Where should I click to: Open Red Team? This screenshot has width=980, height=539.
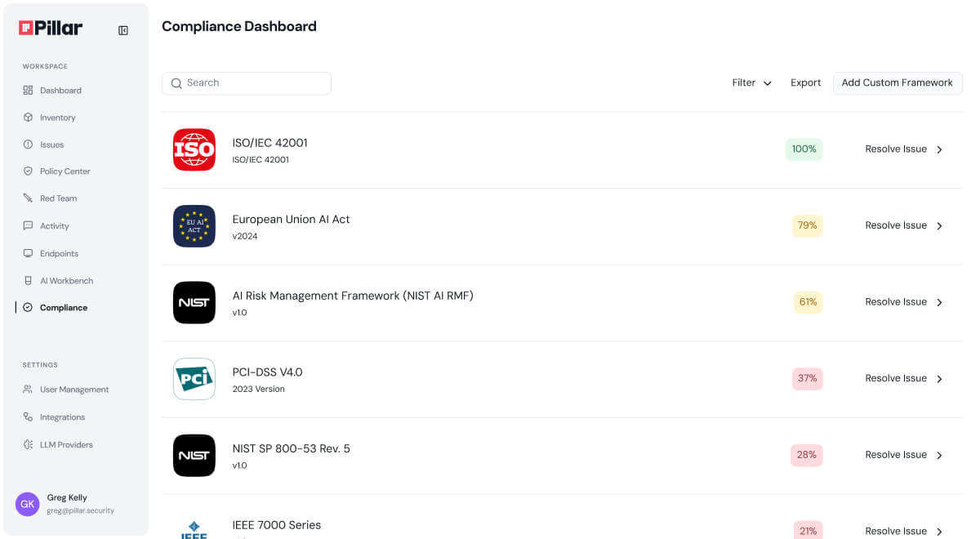[58, 198]
